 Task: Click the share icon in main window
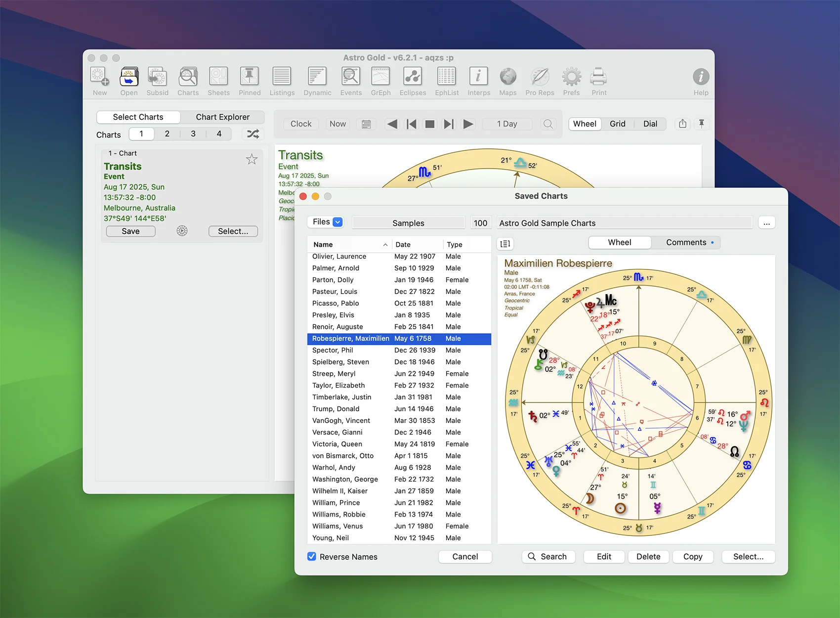pos(683,124)
